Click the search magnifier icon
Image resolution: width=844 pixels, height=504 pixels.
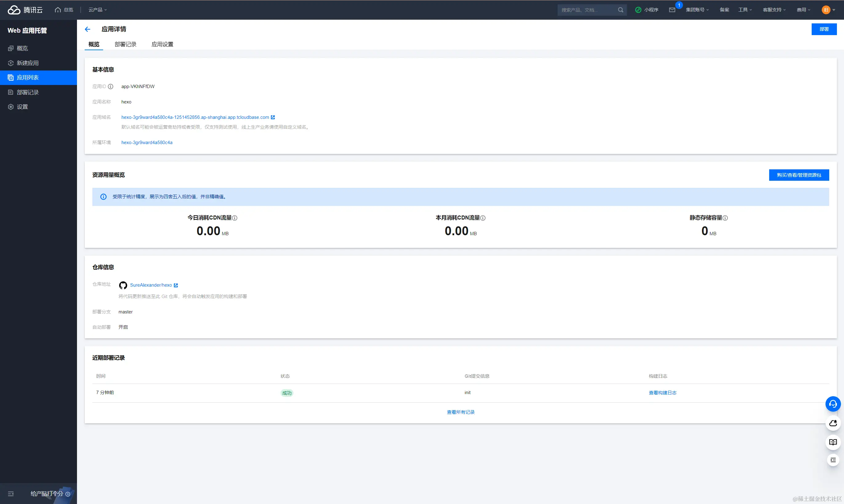coord(620,10)
